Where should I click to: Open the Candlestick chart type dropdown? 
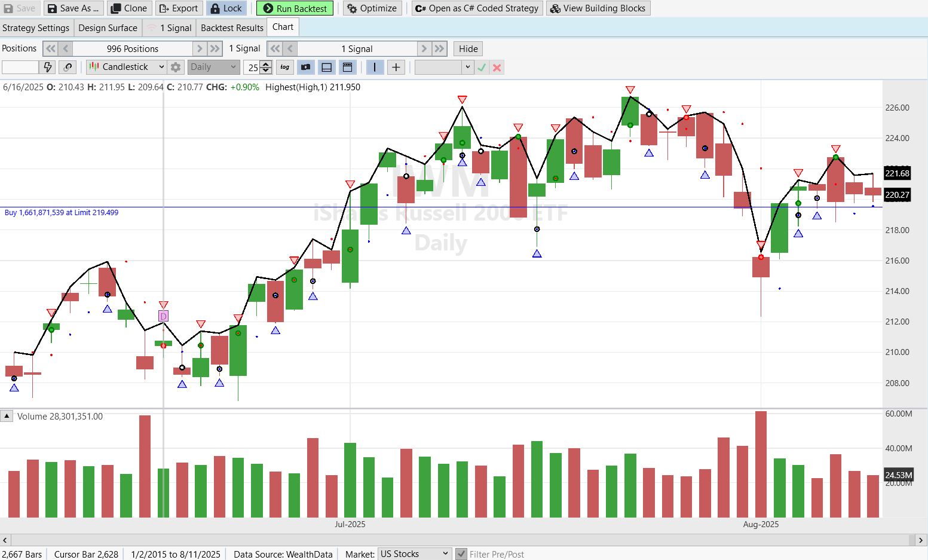point(126,68)
